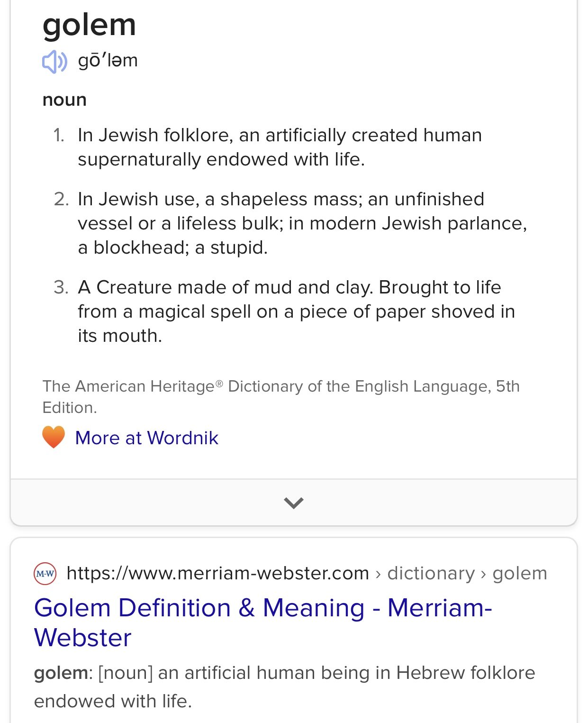The image size is (588, 723).
Task: Open the Golem Definition & Meaning Merriam-Webster result
Action: coord(263,622)
